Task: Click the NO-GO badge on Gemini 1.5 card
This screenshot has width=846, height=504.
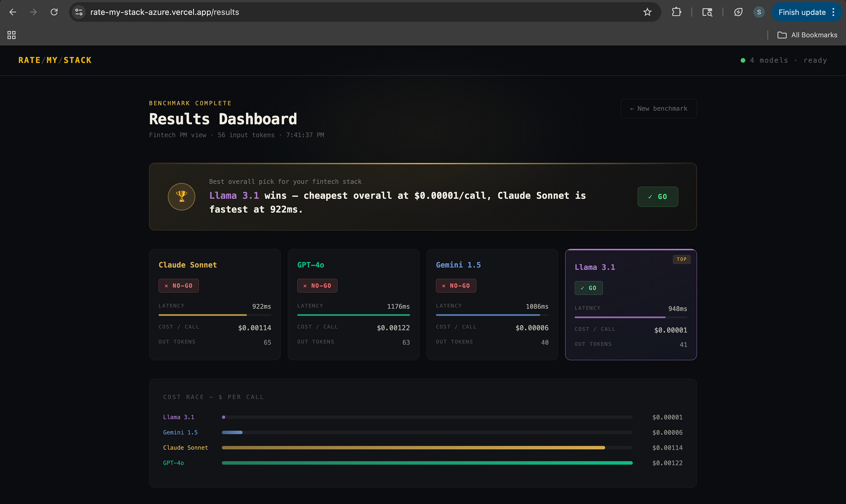Action: pyautogui.click(x=456, y=286)
